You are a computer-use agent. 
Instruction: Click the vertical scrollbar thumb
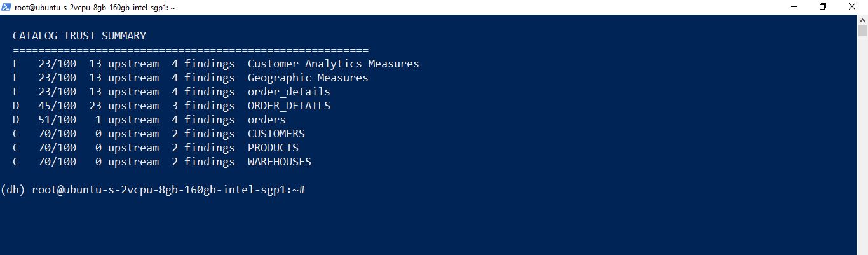(862, 32)
